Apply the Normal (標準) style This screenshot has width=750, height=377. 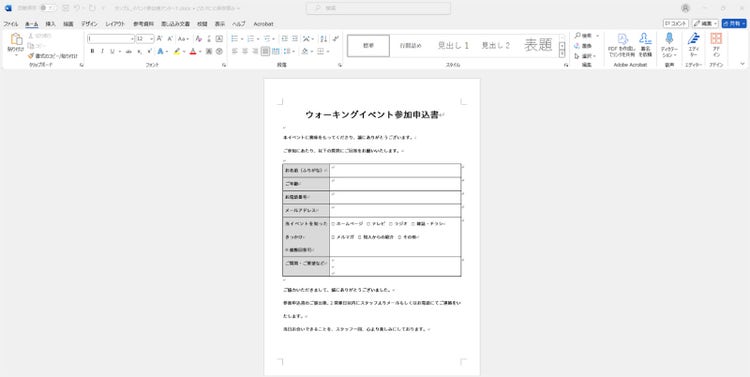pos(368,45)
